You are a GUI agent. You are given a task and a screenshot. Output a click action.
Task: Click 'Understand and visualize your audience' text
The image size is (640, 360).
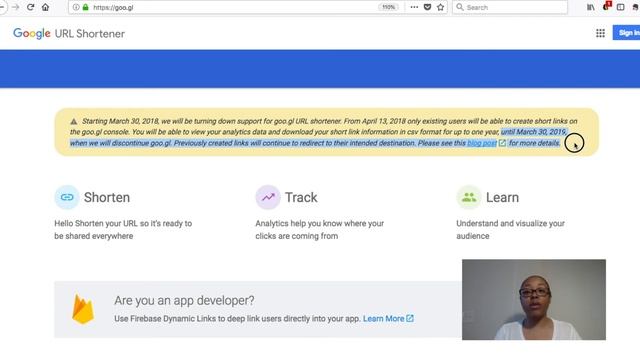pyautogui.click(x=510, y=230)
